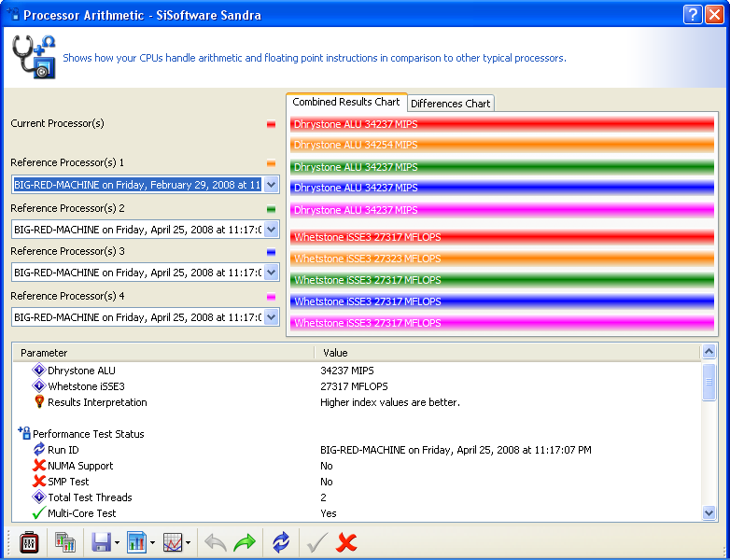Click the results list scrollbar thumb

(x=709, y=382)
